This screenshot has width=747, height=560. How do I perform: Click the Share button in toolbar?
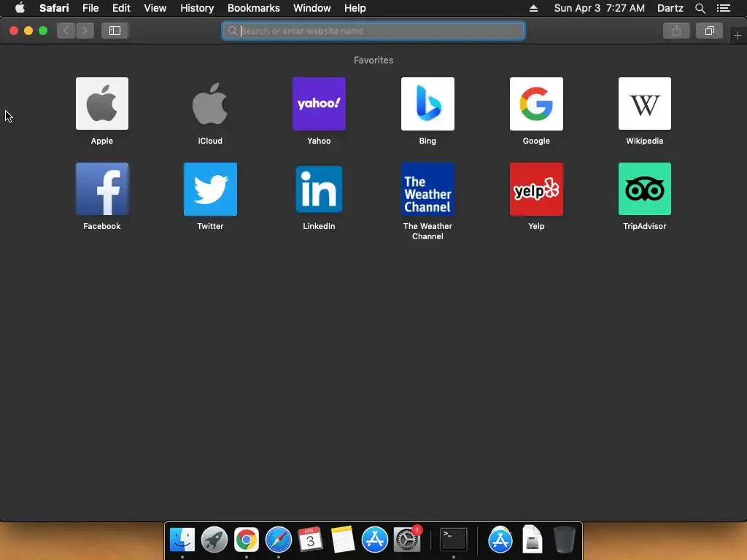(676, 31)
